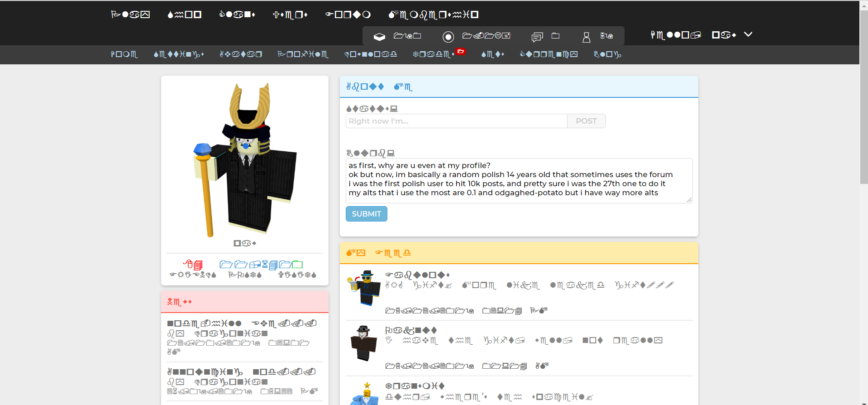
Task: Open the striped-shirt avatar thumbnail in feed
Action: [x=363, y=343]
